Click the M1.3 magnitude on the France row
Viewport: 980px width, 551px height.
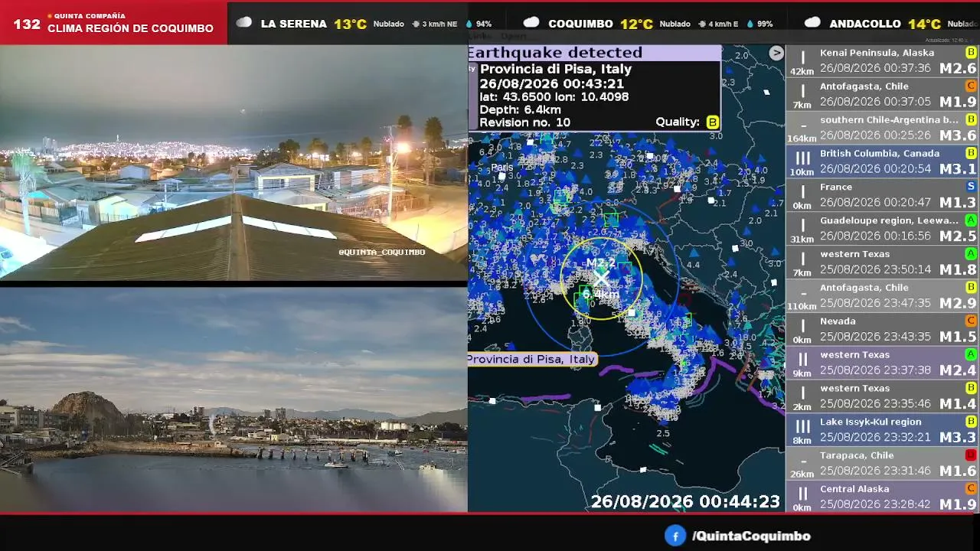coord(958,203)
